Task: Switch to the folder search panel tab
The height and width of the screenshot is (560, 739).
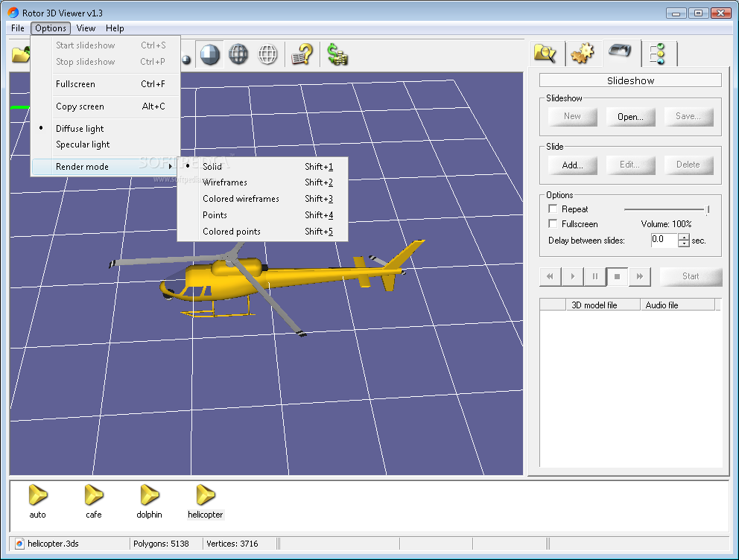Action: (x=545, y=53)
